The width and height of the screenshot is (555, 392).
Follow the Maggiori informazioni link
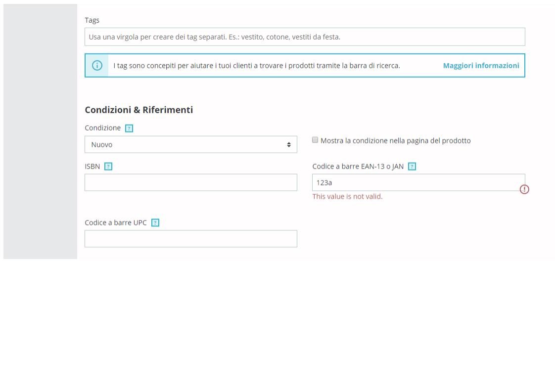481,66
